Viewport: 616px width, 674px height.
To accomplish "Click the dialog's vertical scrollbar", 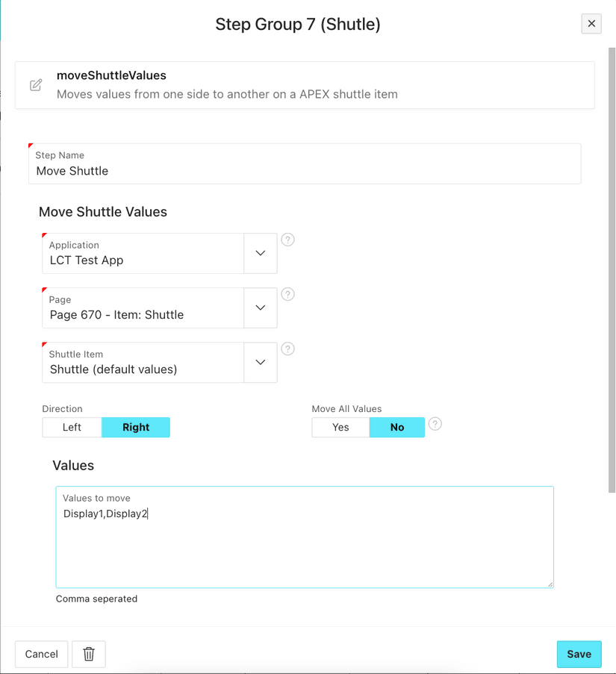I will [x=612, y=269].
